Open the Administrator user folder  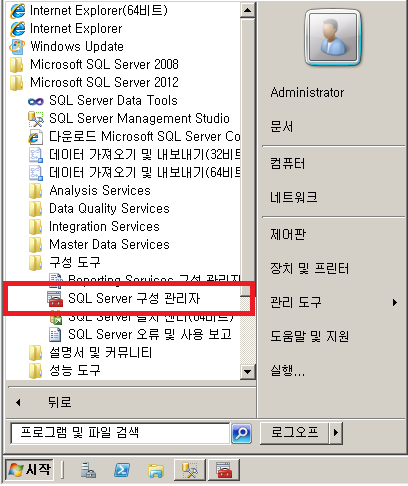point(307,92)
